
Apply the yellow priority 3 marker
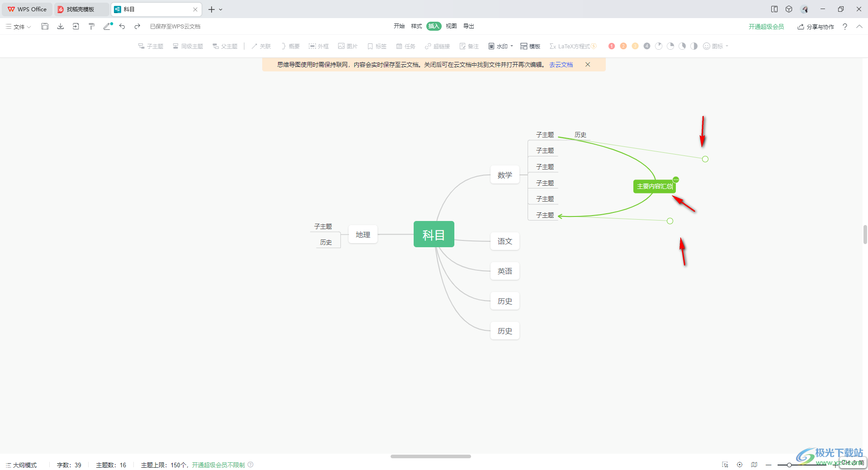click(x=635, y=46)
